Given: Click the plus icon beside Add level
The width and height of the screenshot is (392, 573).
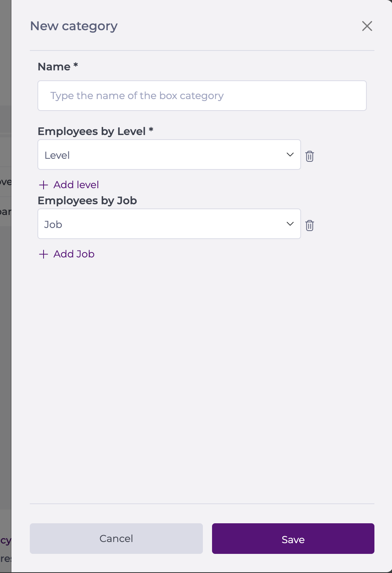Looking at the screenshot, I should 44,185.
